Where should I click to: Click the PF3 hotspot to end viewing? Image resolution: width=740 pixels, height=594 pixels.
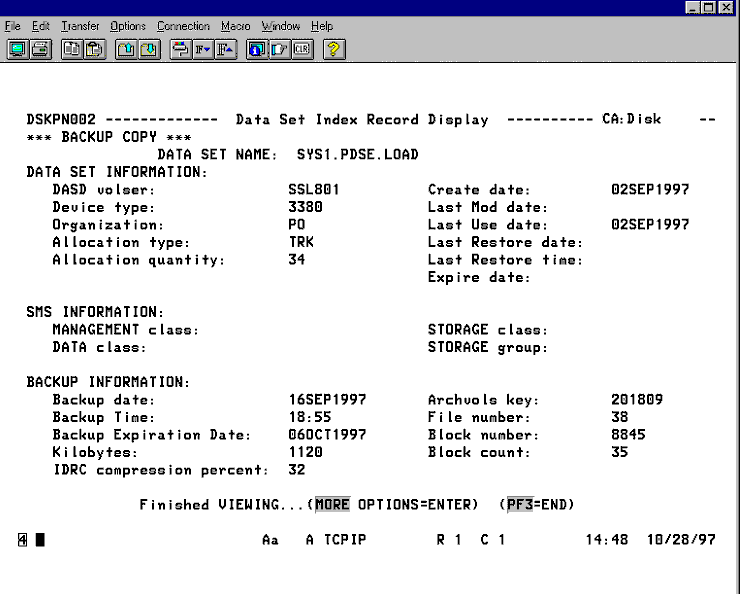(519, 504)
